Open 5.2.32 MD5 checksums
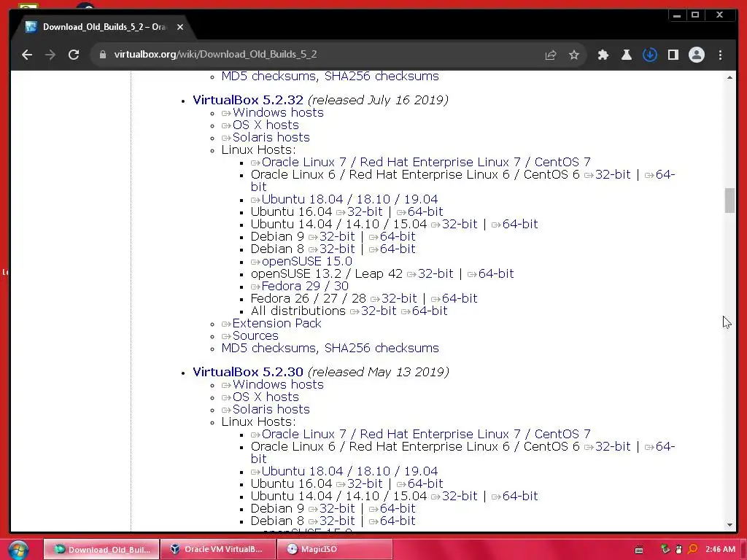The width and height of the screenshot is (747, 560). [268, 348]
